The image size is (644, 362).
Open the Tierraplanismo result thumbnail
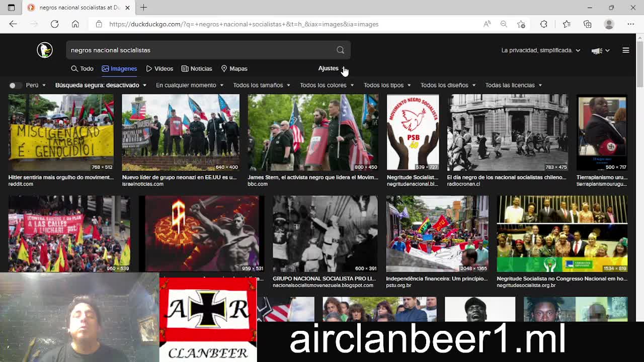[x=602, y=133]
